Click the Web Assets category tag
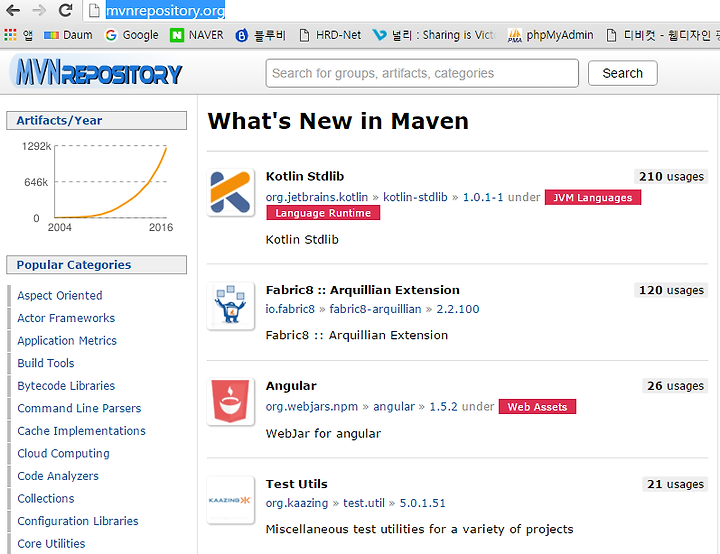The height and width of the screenshot is (554, 720). 537,407
